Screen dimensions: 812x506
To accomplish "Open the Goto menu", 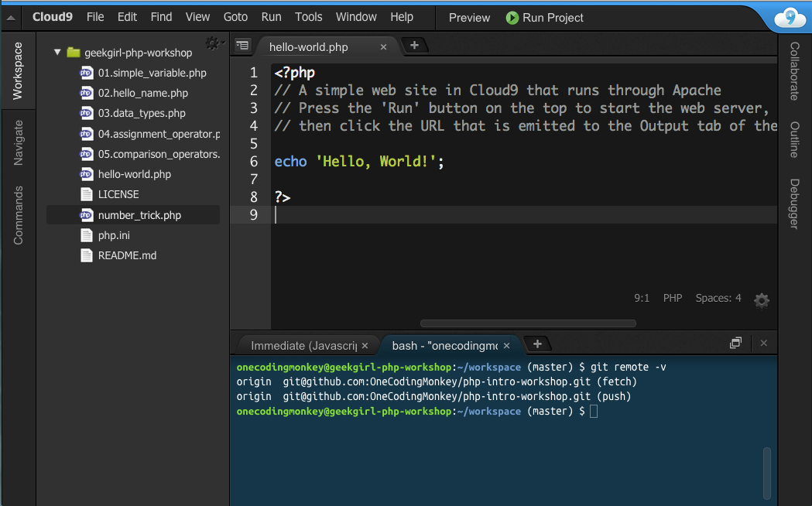I will tap(235, 17).
